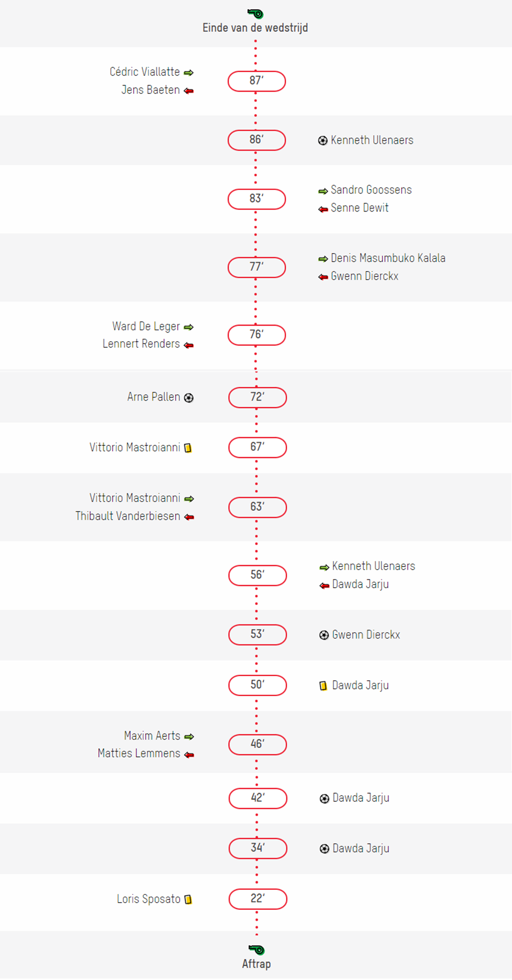
Task: Select the 72' minute marker
Action: tap(258, 397)
